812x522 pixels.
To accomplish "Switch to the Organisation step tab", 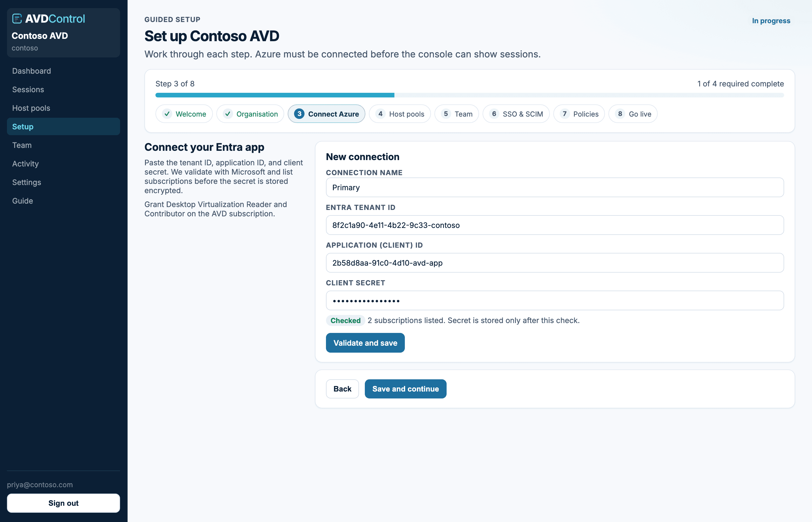I will pos(250,114).
